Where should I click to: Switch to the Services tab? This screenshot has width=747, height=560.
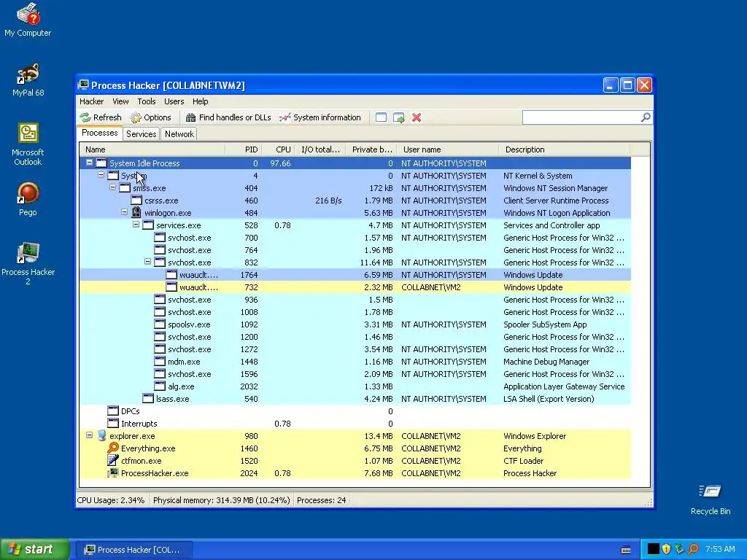(141, 134)
